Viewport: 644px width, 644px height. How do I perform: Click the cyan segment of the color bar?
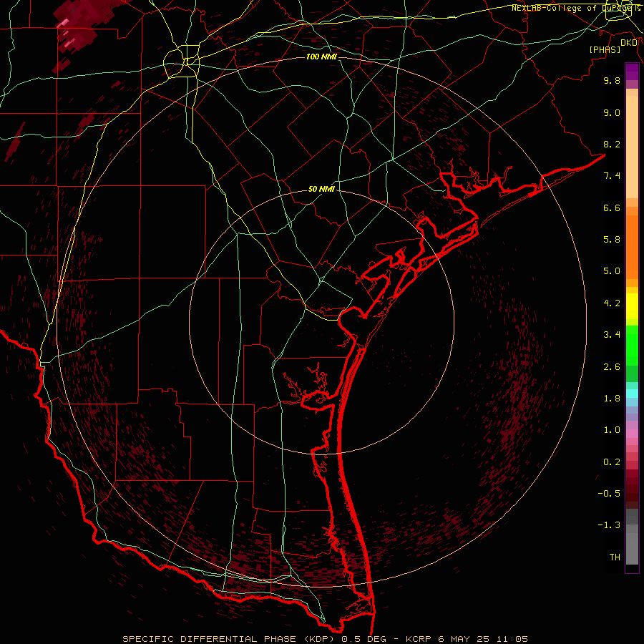632,393
